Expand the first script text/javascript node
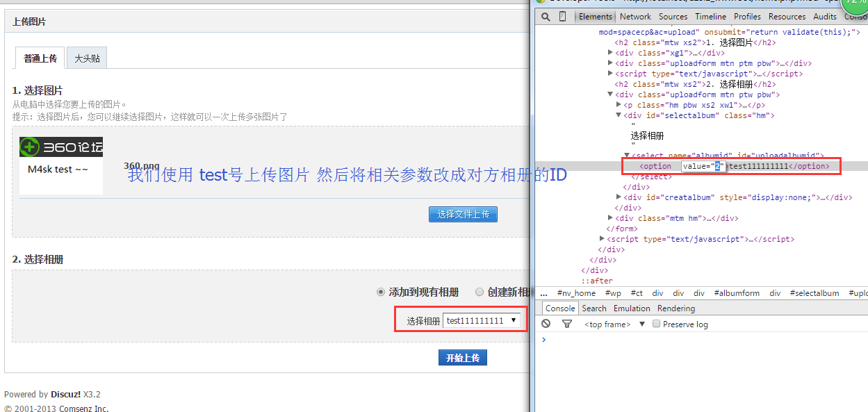 point(611,74)
